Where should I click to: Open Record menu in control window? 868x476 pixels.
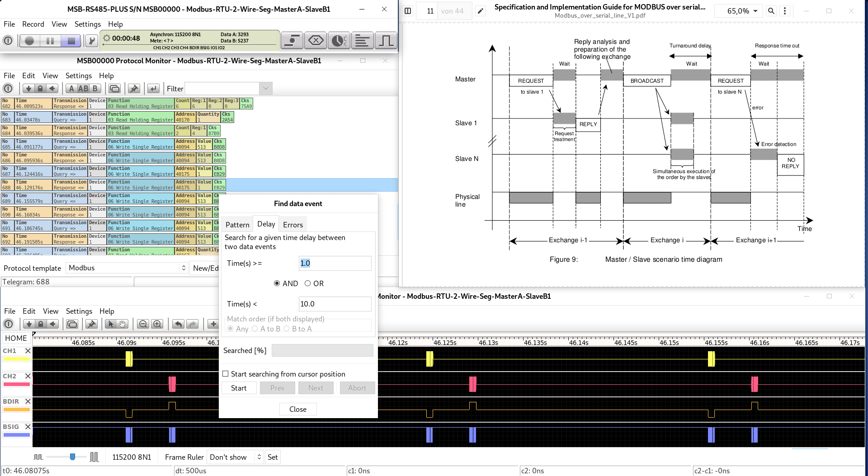tap(33, 24)
